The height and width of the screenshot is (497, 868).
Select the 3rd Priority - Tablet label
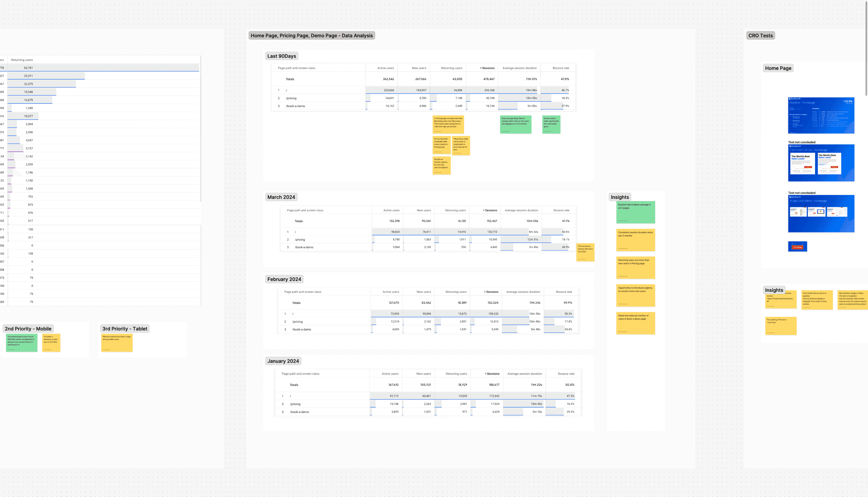tap(125, 329)
